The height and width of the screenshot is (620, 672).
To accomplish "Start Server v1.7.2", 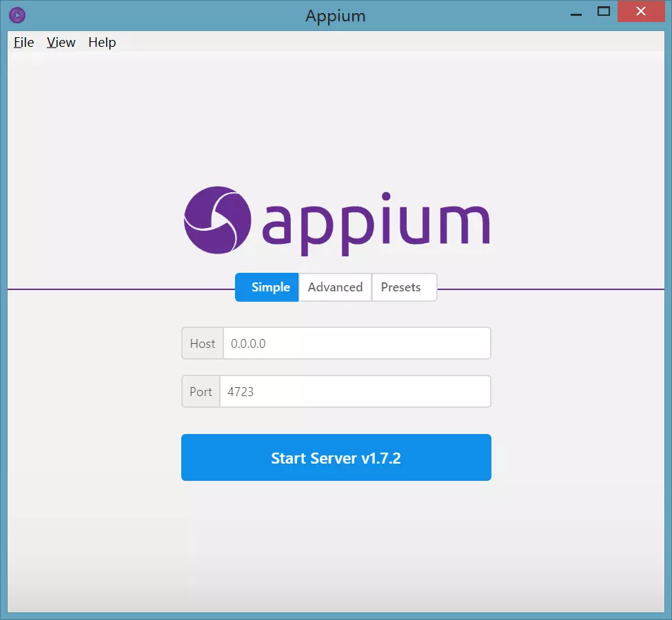I will coord(336,457).
